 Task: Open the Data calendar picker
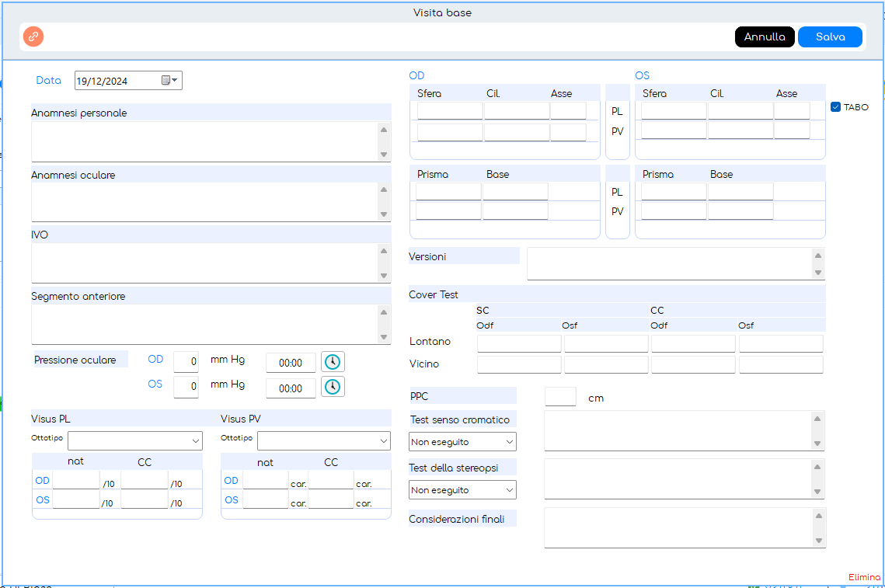[169, 81]
